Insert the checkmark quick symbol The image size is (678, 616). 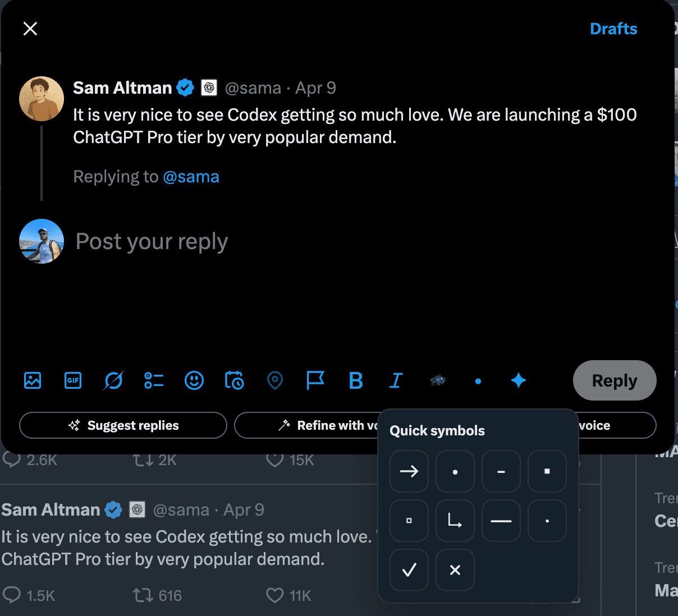click(x=409, y=570)
